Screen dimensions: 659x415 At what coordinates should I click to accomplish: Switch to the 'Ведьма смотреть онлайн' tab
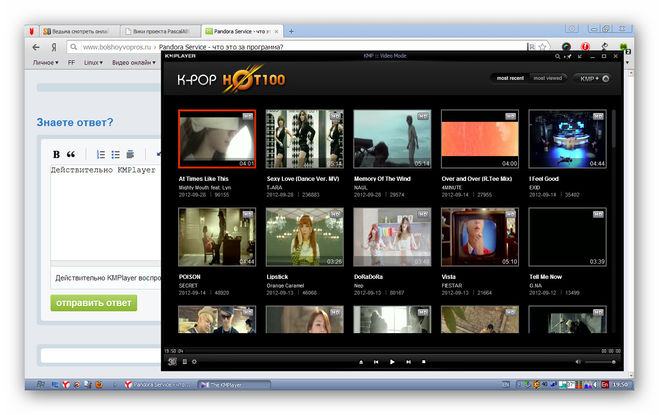[79, 31]
